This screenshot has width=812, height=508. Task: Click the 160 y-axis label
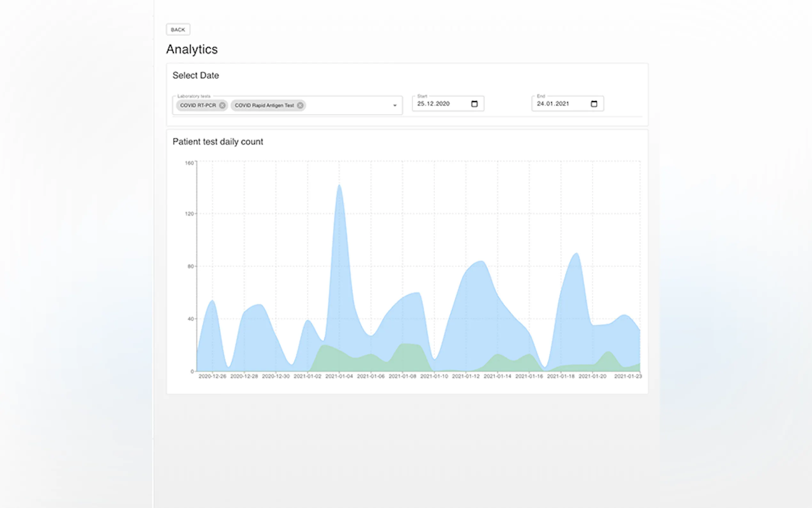point(189,163)
